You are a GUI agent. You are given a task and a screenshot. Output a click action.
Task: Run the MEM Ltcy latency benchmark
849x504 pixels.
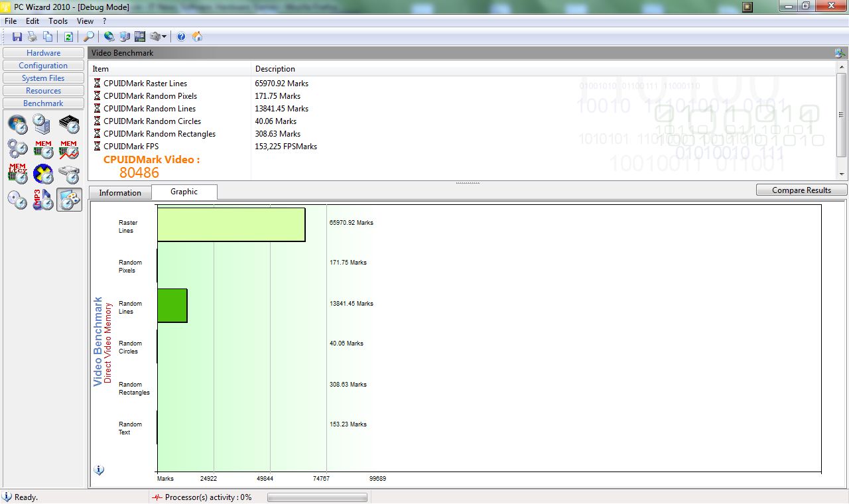pyautogui.click(x=18, y=174)
